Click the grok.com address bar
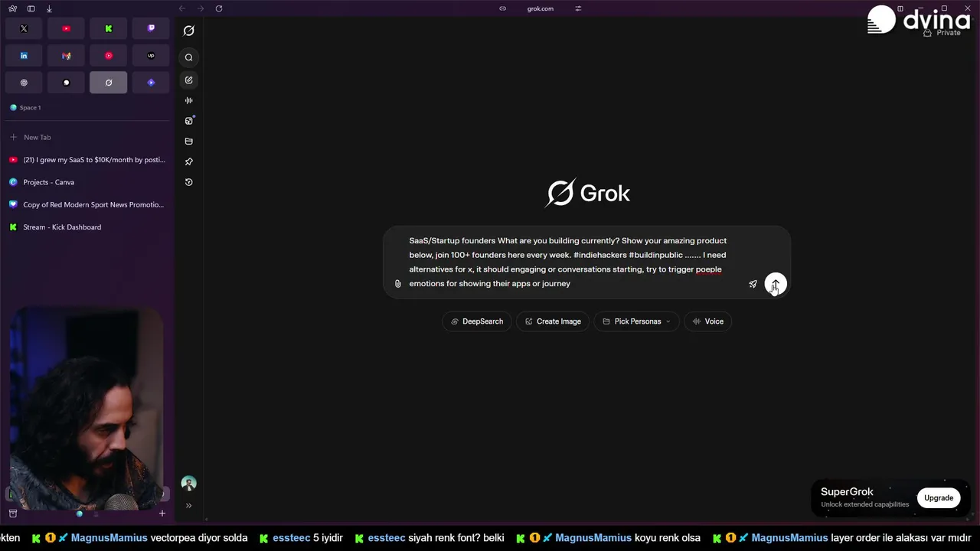This screenshot has height=551, width=980. click(541, 8)
